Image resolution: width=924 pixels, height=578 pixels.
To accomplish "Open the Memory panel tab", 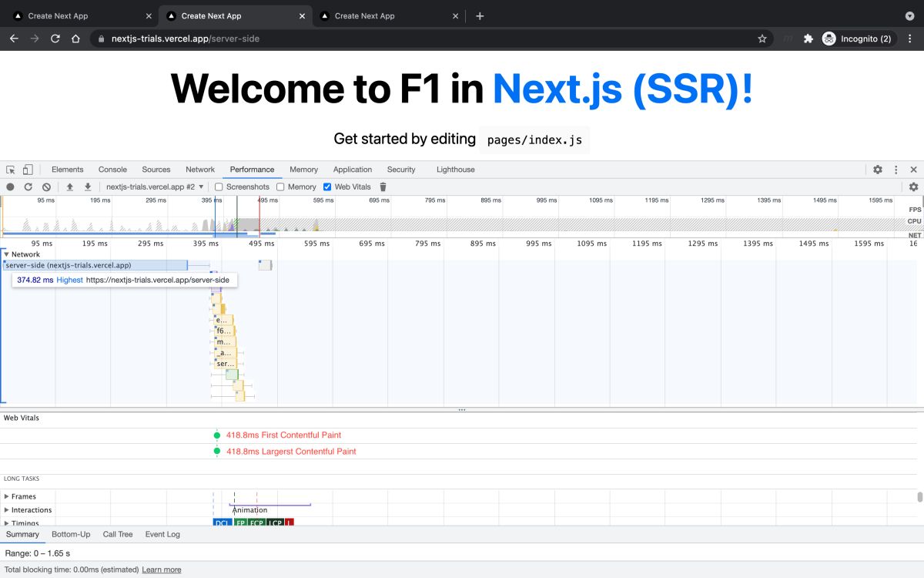I will click(303, 170).
